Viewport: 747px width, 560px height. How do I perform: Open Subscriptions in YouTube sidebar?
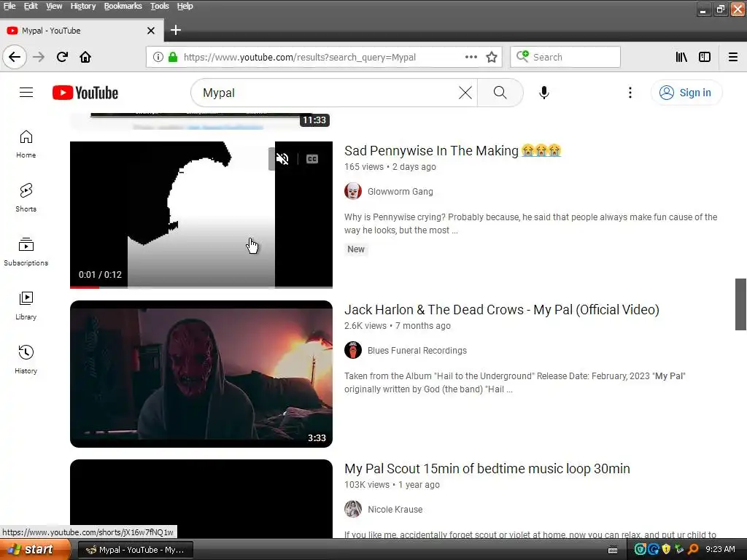[x=26, y=252]
